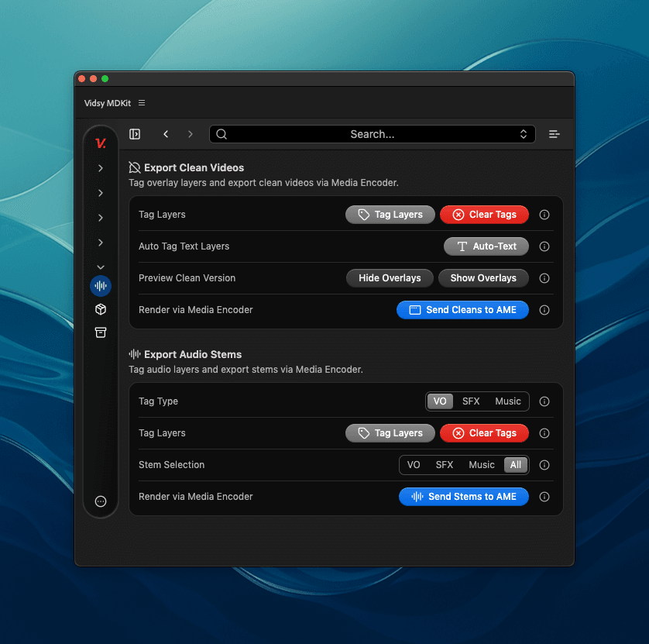Viewport: 649px width, 644px height.
Task: Click the green full-screen window button
Action: (105, 79)
